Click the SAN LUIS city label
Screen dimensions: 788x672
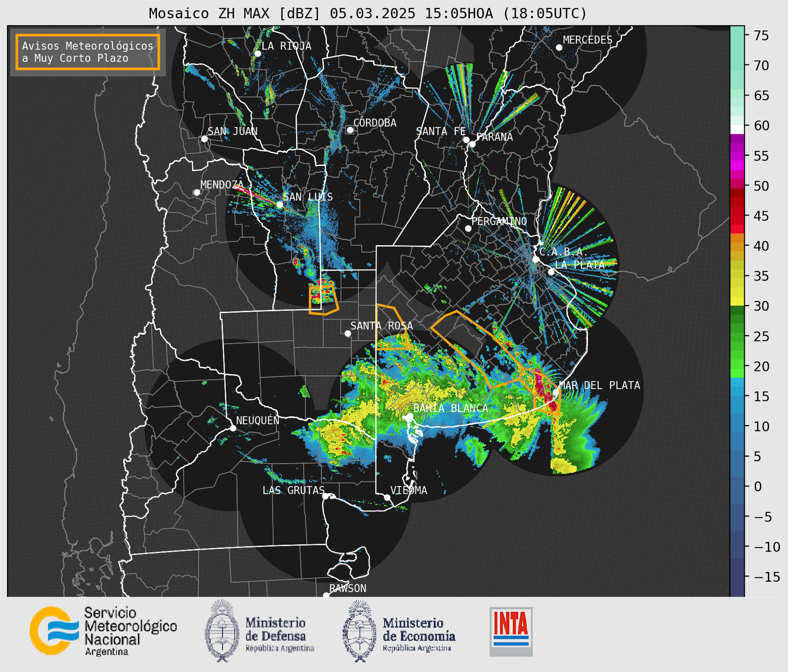[x=308, y=197]
